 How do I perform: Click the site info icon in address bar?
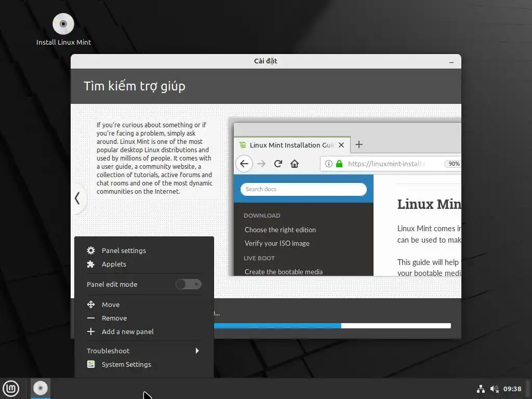pyautogui.click(x=328, y=164)
